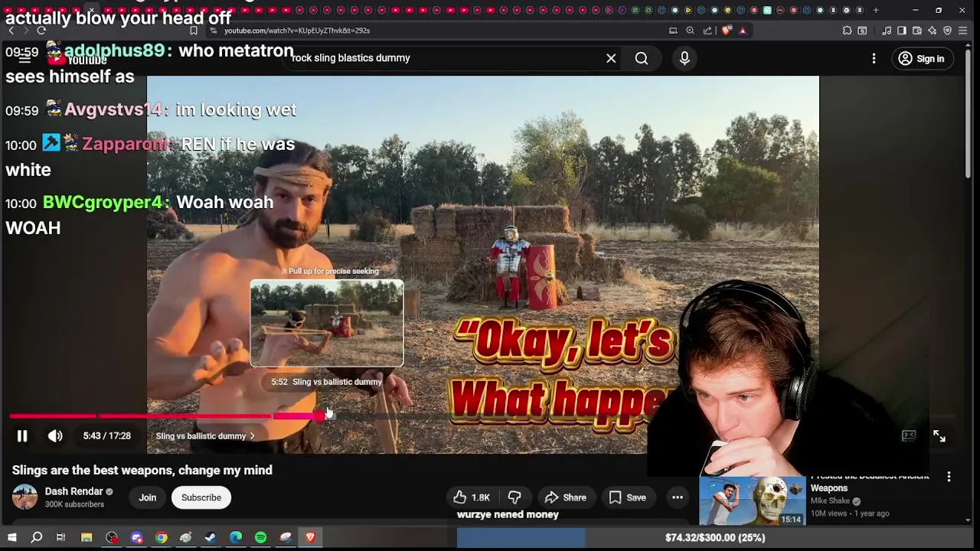Start voice search with the microphone icon
The height and width of the screenshot is (551, 980).
click(x=684, y=58)
